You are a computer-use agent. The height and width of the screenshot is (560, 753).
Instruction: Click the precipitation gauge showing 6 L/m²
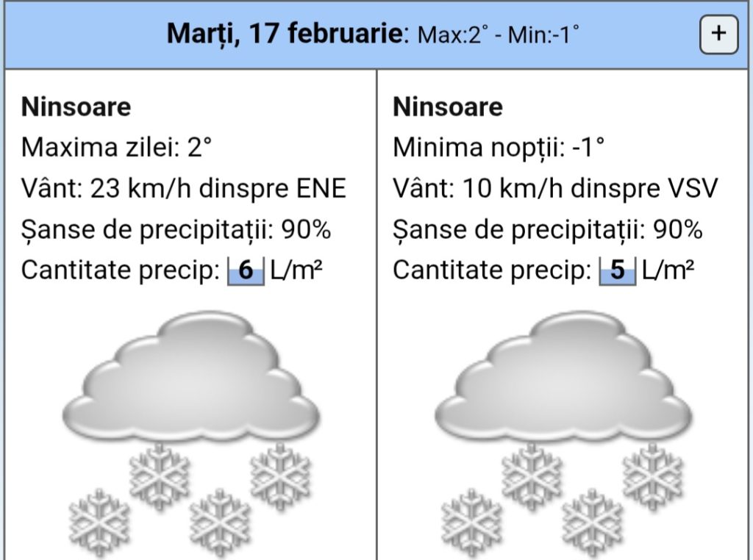[x=247, y=270]
